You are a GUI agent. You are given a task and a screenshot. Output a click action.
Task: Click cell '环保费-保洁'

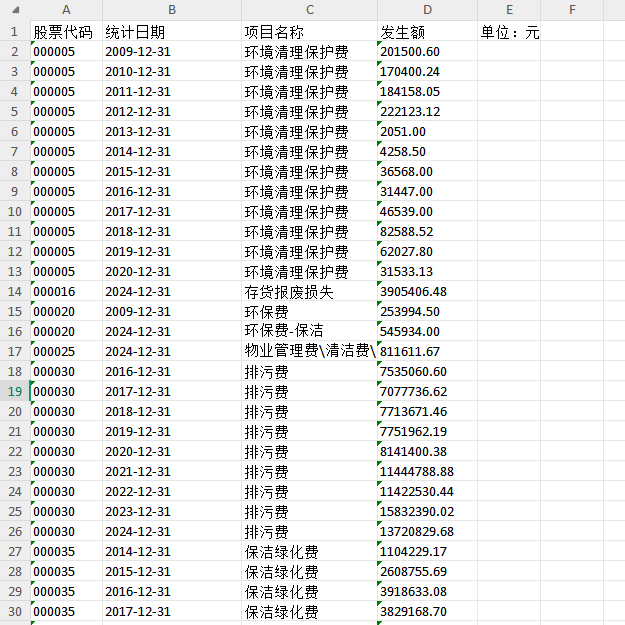point(309,331)
